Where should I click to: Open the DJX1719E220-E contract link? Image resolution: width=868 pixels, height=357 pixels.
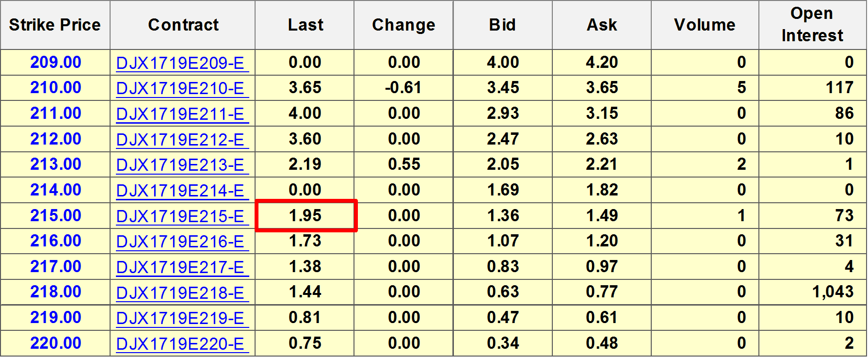point(180,344)
